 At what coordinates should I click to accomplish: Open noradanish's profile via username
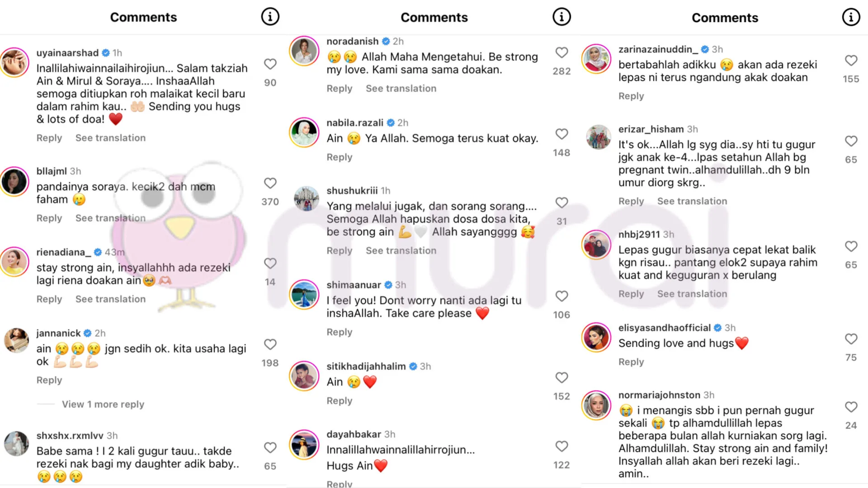352,41
